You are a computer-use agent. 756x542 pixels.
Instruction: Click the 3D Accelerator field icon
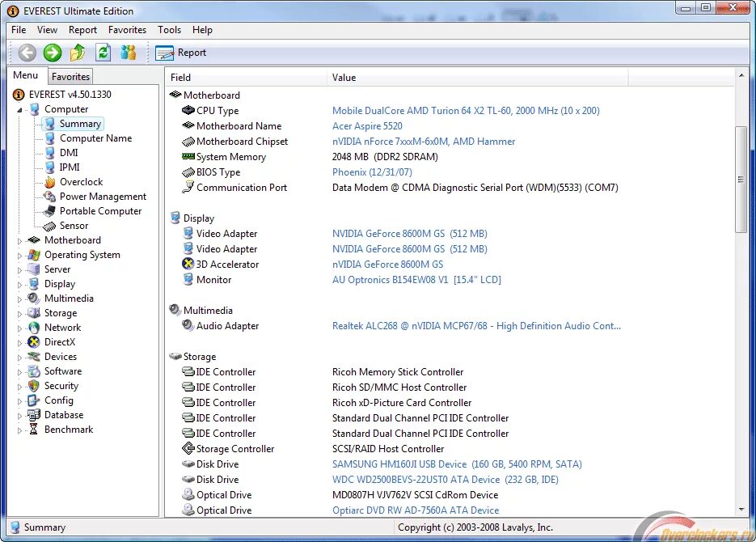[188, 264]
